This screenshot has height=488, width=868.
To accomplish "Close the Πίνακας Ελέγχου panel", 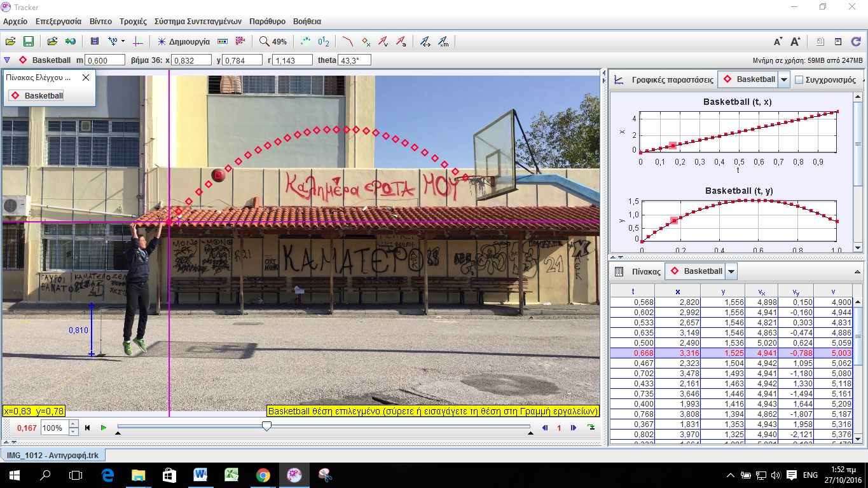I will 86,78.
